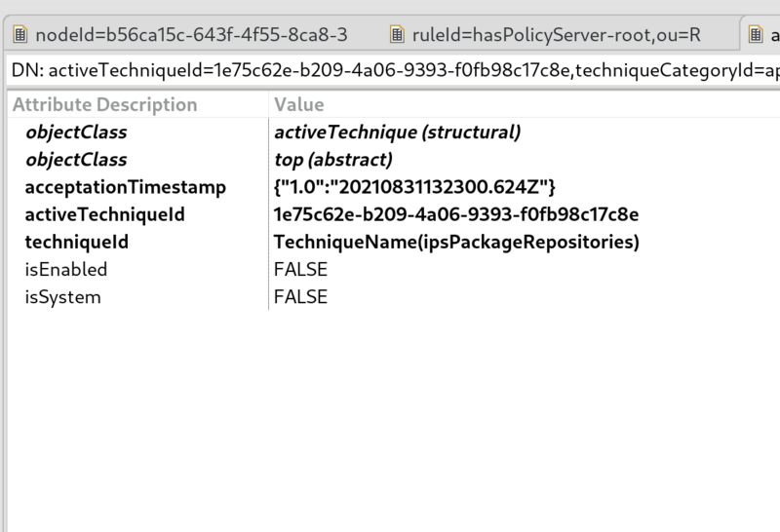Viewport: 780px width, 532px height.
Task: Click the nodeId tab entry icon
Action: 19,35
